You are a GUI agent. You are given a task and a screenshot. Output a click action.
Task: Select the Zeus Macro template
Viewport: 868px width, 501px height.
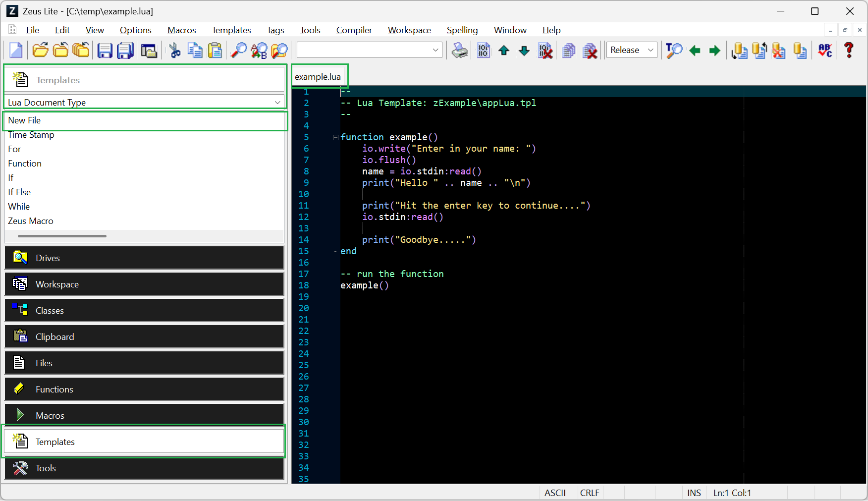145,221
